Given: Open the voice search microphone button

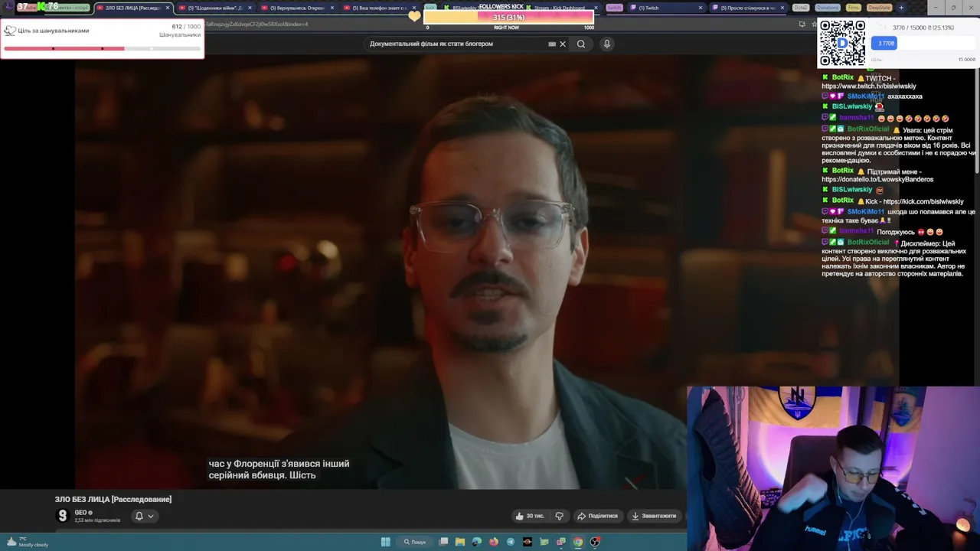Looking at the screenshot, I should coord(606,44).
